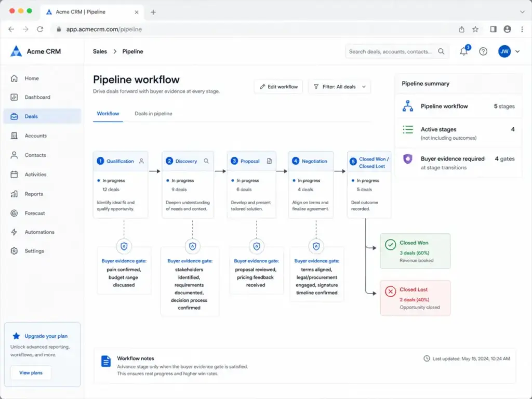This screenshot has height=399, width=532.
Task: Click the Acme CRM logo
Action: [x=16, y=51]
